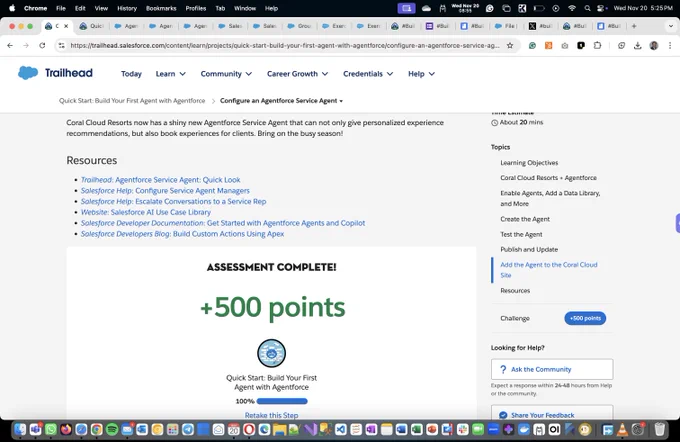Image resolution: width=680 pixels, height=442 pixels.
Task: Switch to the X tab
Action: (x=539, y=26)
